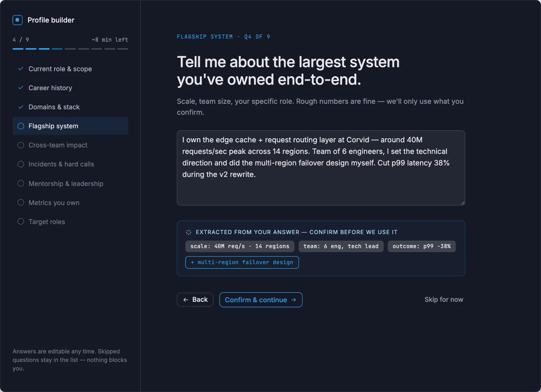Go to Incidents & hard calls step
This screenshot has width=541, height=392.
click(x=70, y=164)
